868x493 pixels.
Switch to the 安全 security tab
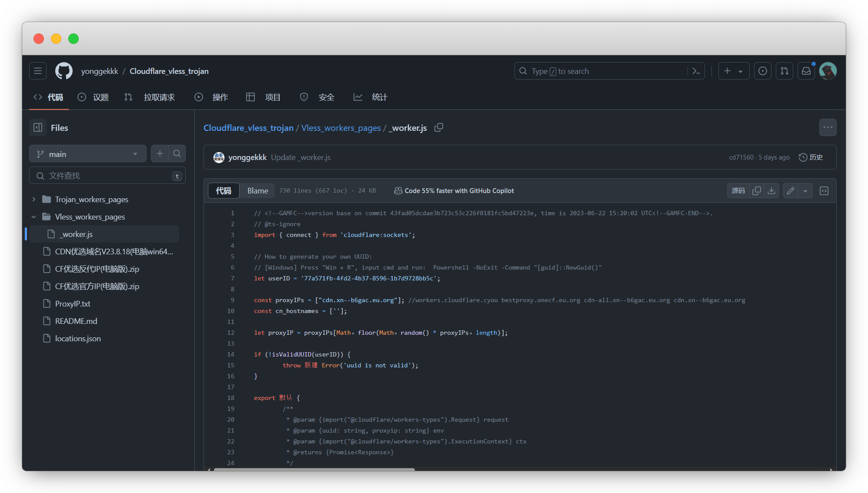[x=317, y=97]
